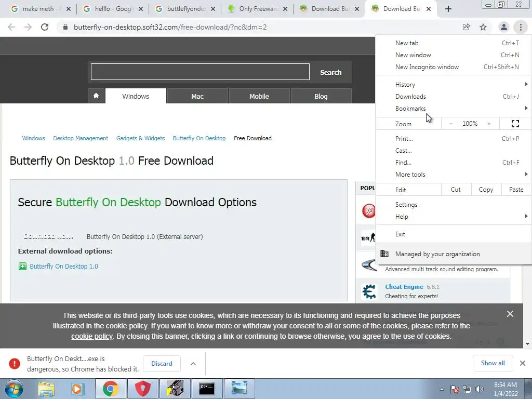532x399 pixels.
Task: Go back using the back arrow
Action: 11,27
